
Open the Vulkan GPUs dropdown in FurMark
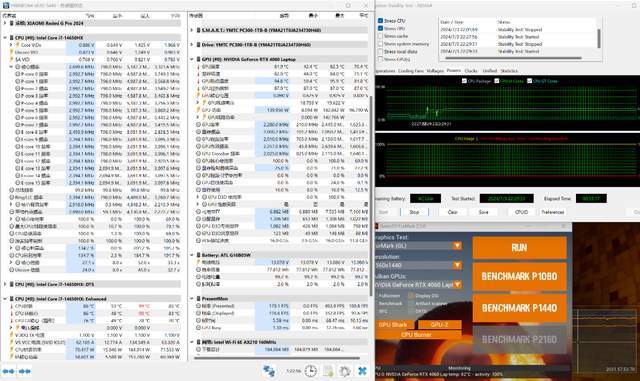[x=457, y=284]
